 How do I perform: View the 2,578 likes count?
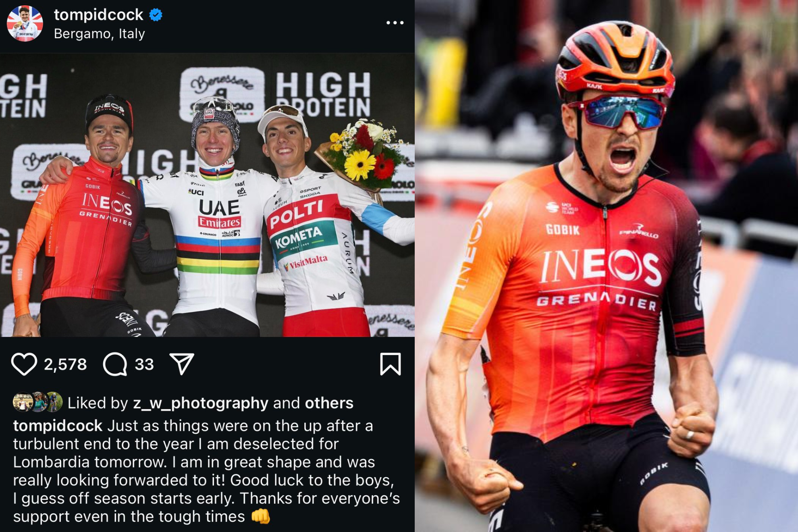point(65,364)
